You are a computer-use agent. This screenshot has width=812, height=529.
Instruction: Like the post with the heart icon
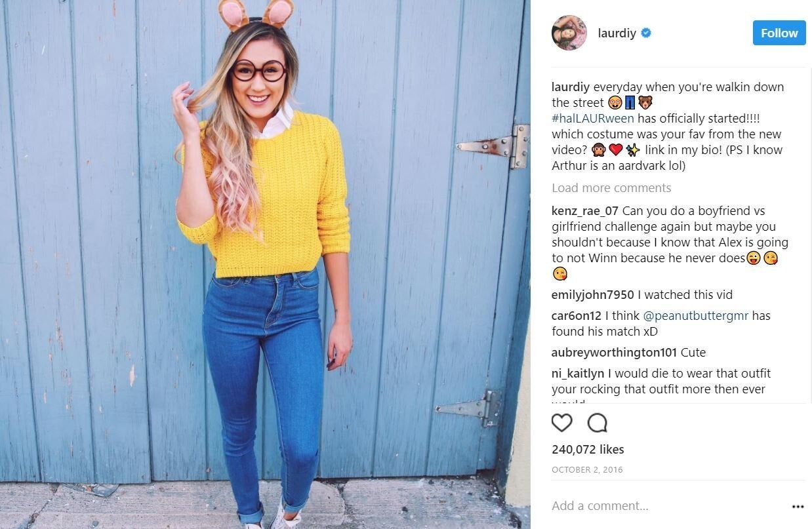pyautogui.click(x=561, y=423)
